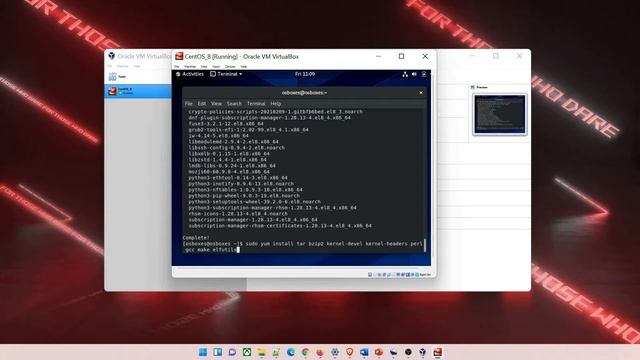Open the terminal File menu
640x360 pixels.
189,104
